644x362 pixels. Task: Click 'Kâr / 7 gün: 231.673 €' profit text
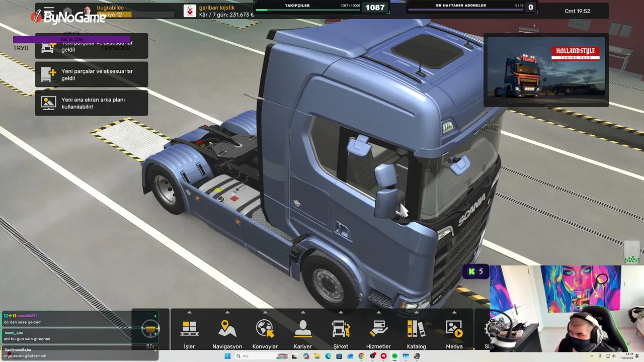tap(226, 15)
